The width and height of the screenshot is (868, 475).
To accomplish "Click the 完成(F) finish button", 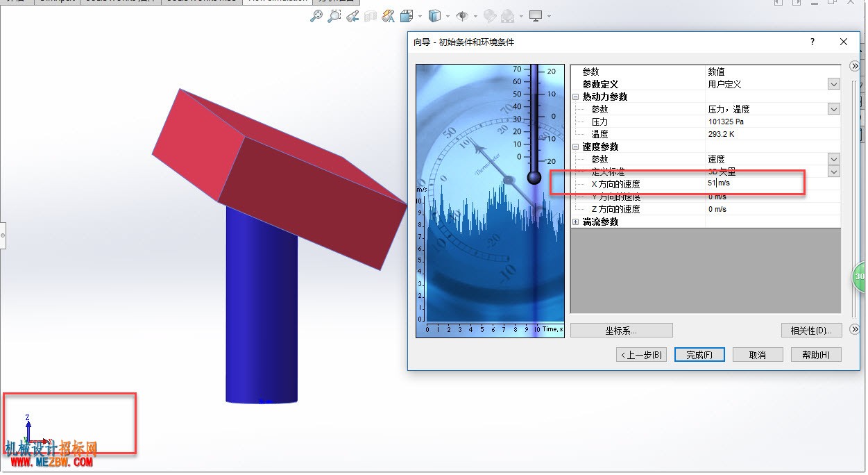I will click(699, 355).
